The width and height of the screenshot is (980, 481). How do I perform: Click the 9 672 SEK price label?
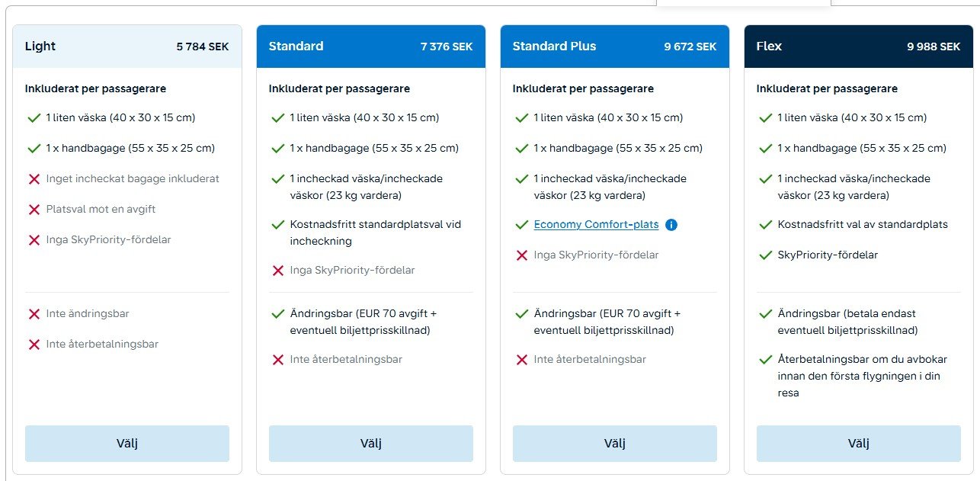tap(690, 46)
